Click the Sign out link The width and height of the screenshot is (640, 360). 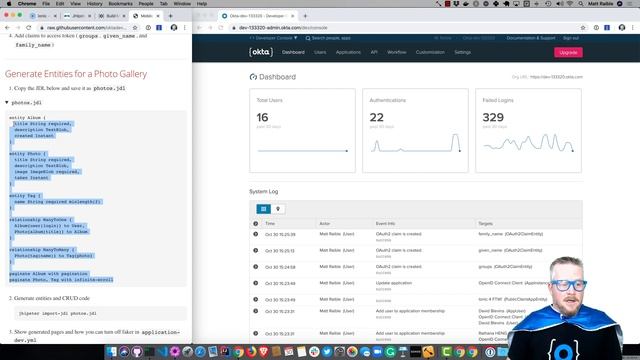(571, 38)
